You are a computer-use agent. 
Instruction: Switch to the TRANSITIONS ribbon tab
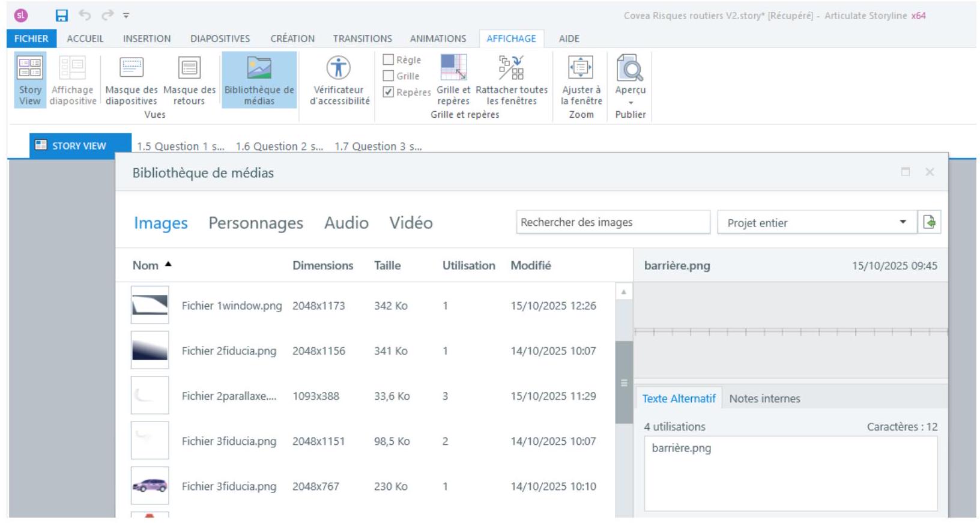coord(363,38)
